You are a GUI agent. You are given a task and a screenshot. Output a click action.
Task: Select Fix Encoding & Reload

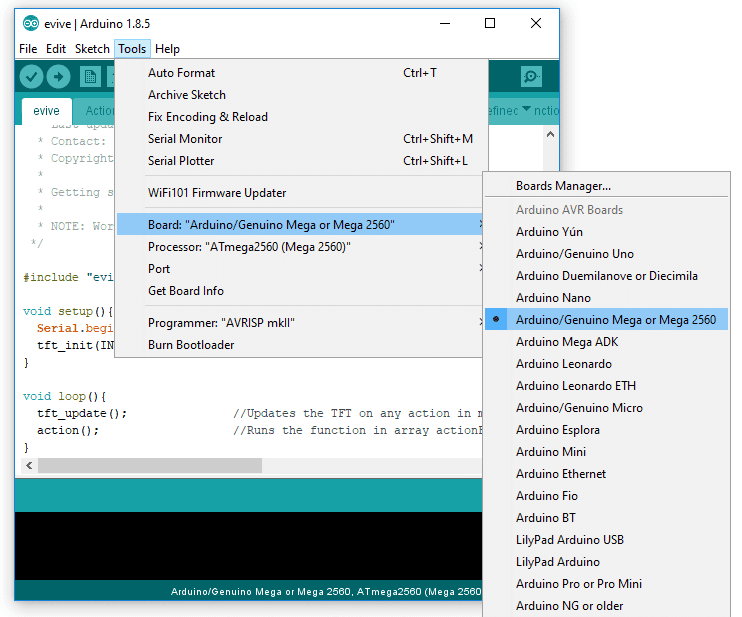(x=302, y=117)
